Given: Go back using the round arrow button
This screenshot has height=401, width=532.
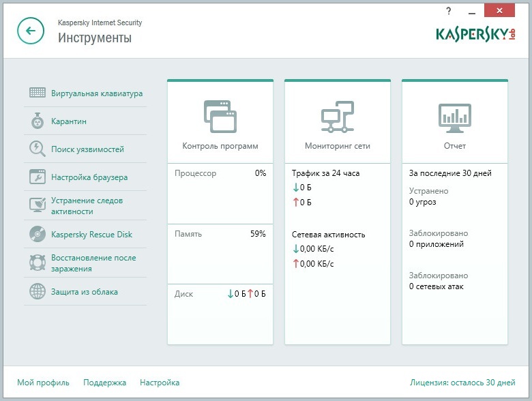Looking at the screenshot, I should point(31,31).
